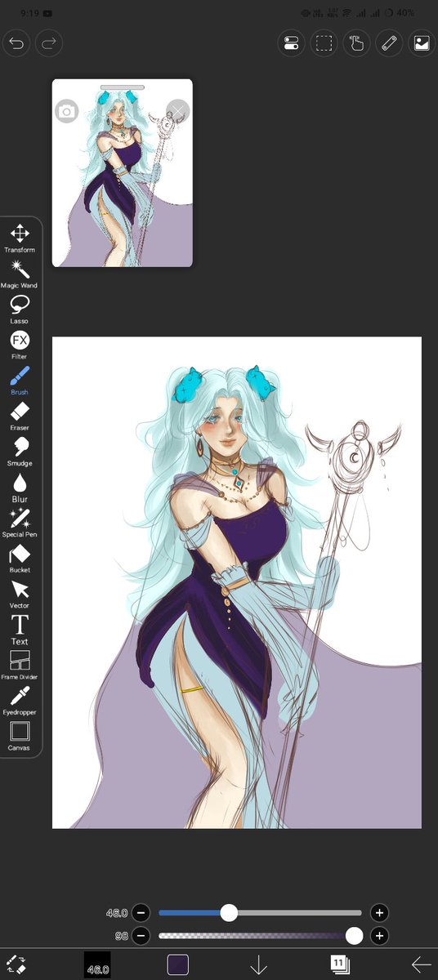Select the Blur tool
Viewport: 438px width, 980px height.
coord(20,488)
